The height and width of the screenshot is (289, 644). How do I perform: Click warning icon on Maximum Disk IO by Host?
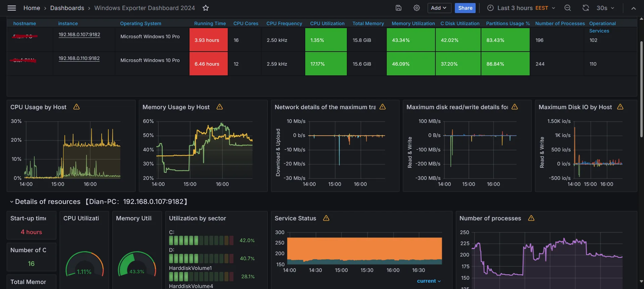click(x=620, y=107)
